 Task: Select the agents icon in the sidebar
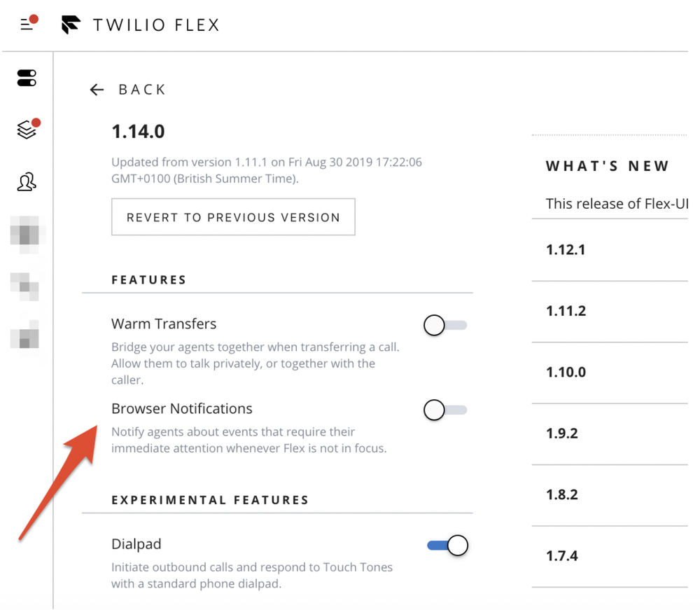click(26, 181)
